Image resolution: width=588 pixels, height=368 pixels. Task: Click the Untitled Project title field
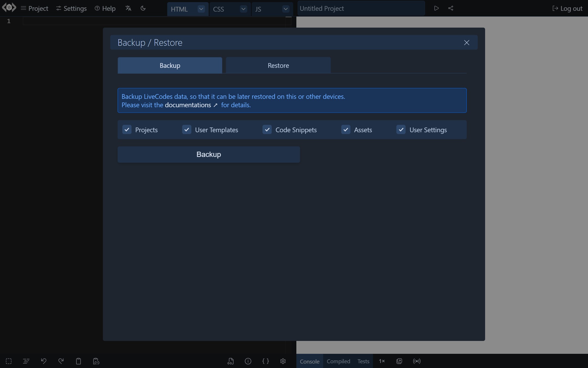point(361,8)
